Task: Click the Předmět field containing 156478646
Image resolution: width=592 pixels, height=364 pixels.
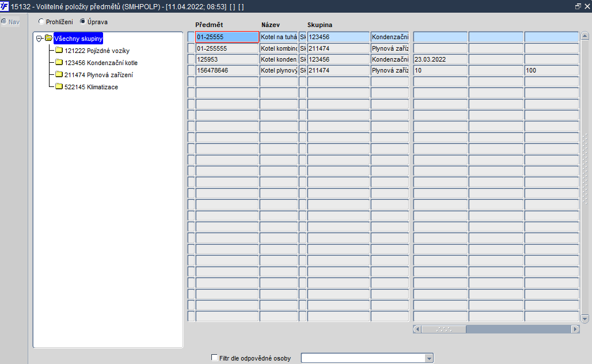Action: pyautogui.click(x=227, y=71)
